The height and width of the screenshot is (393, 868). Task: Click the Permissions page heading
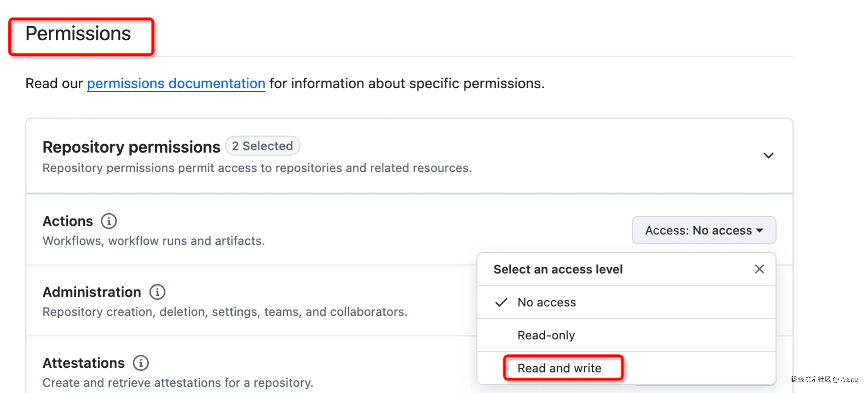pos(78,34)
